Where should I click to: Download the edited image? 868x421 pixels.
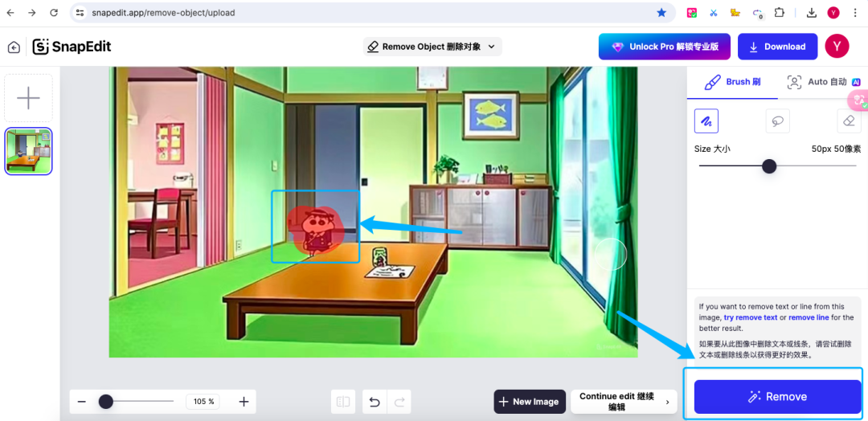pos(777,47)
